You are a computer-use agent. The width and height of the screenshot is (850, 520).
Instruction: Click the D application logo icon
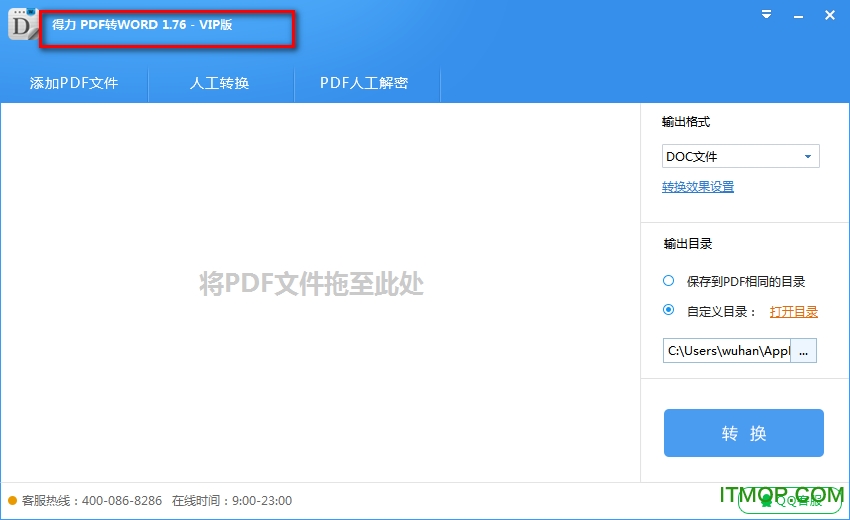click(23, 24)
